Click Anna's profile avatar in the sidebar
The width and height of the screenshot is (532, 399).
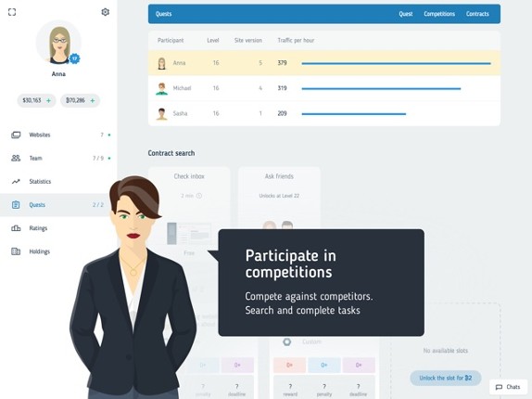58,43
